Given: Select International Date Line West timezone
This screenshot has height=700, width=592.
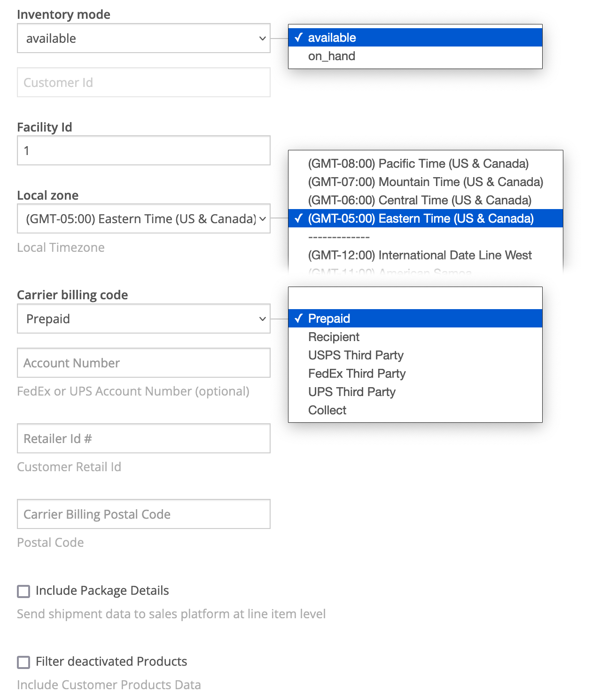Looking at the screenshot, I should 420,255.
